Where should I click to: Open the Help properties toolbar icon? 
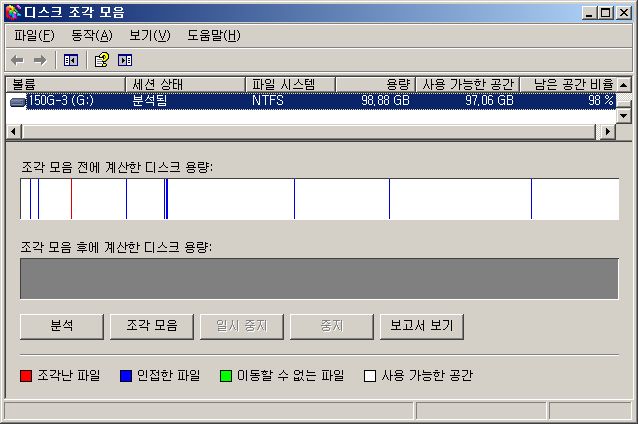click(102, 60)
